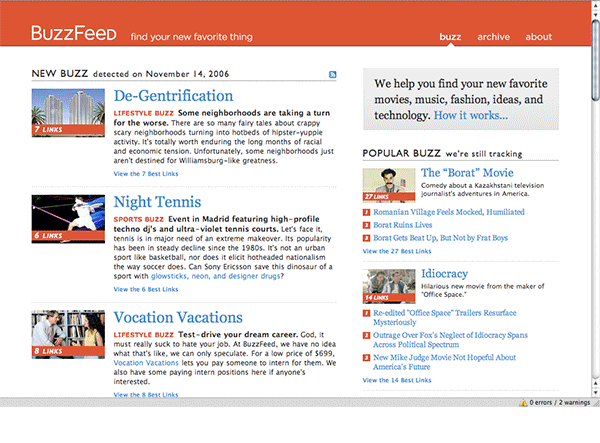Click the scroll up arrow at top of scrollbar
The width and height of the screenshot is (600, 443).
click(595, 5)
